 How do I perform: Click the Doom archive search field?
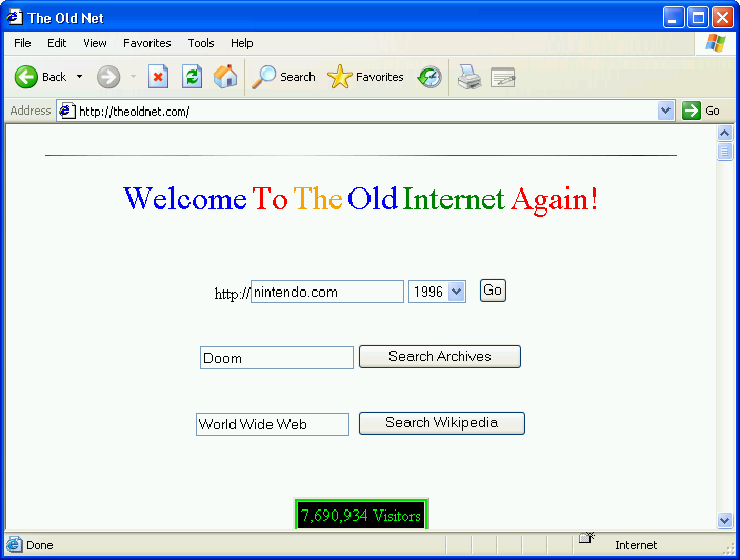tap(276, 358)
